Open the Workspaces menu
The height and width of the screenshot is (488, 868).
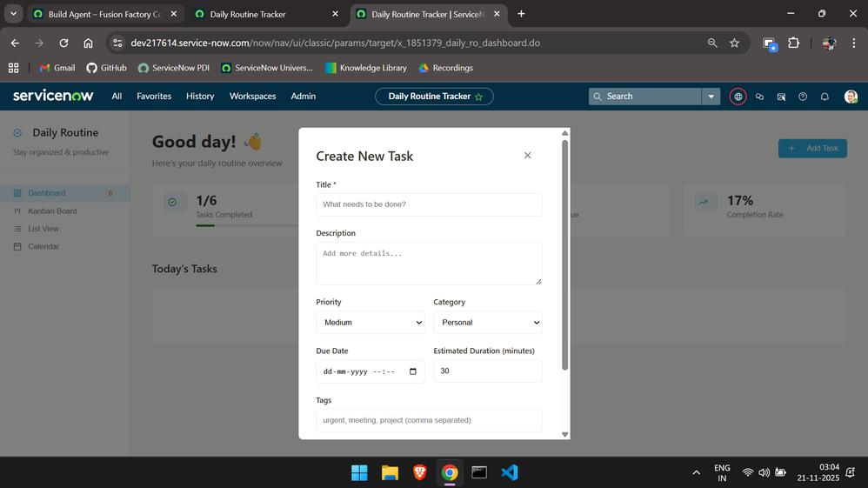252,97
